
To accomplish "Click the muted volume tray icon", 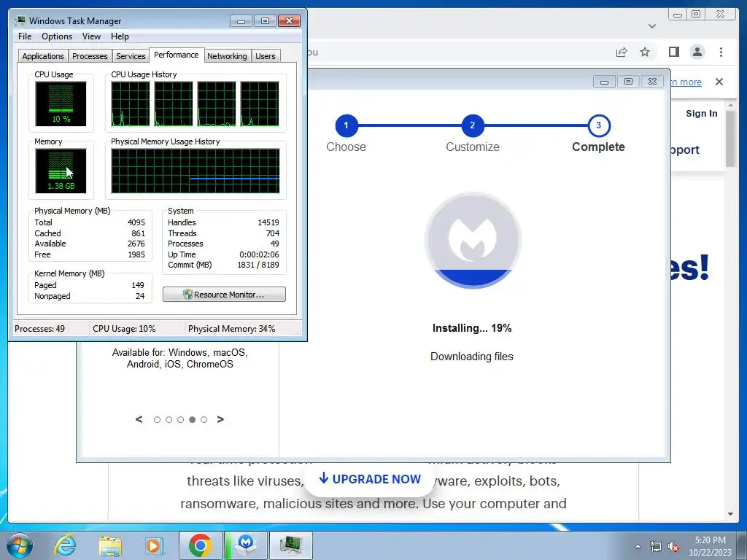I will [x=673, y=546].
